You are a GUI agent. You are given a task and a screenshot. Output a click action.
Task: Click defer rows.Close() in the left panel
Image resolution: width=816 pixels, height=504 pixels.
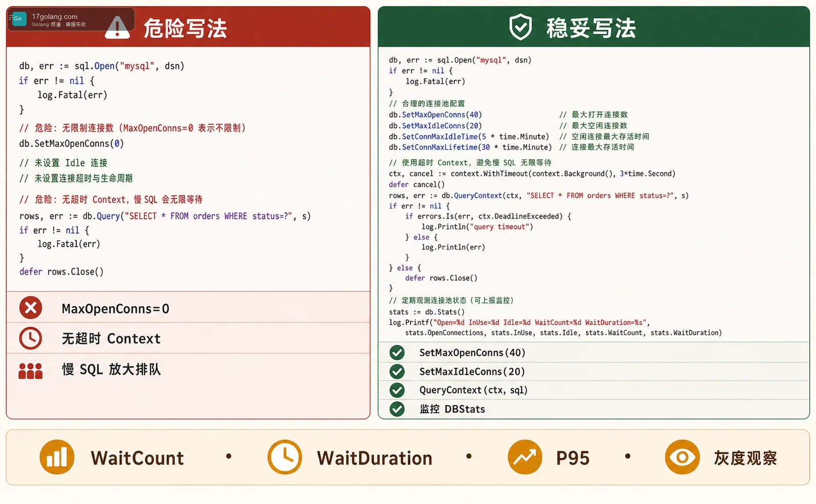point(61,272)
